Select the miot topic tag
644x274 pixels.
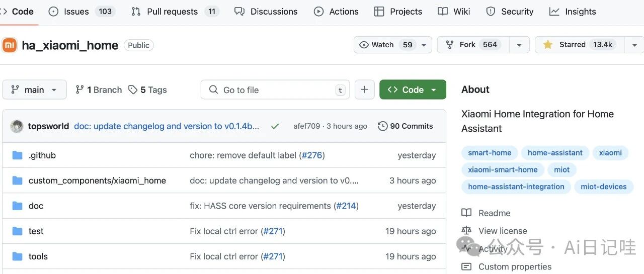pyautogui.click(x=562, y=169)
